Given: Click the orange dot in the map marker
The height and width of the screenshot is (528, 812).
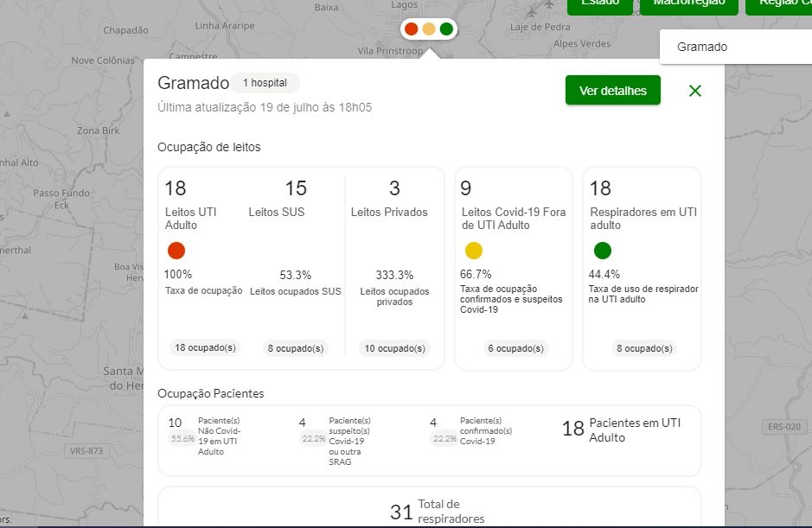Looking at the screenshot, I should (429, 29).
